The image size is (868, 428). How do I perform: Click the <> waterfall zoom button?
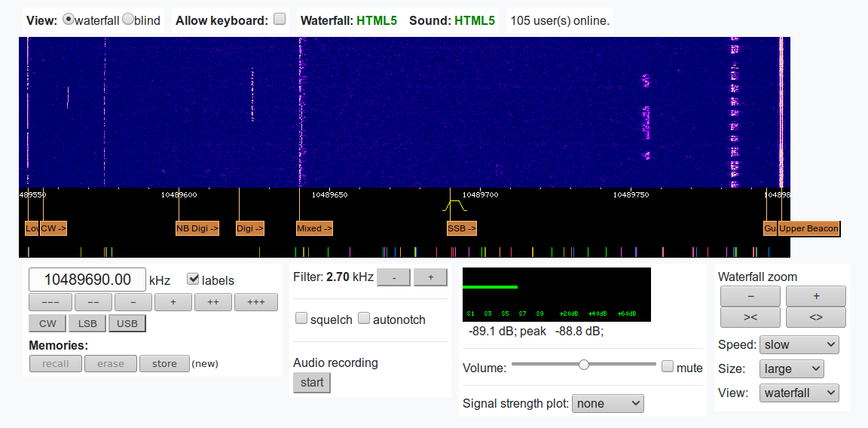[816, 317]
